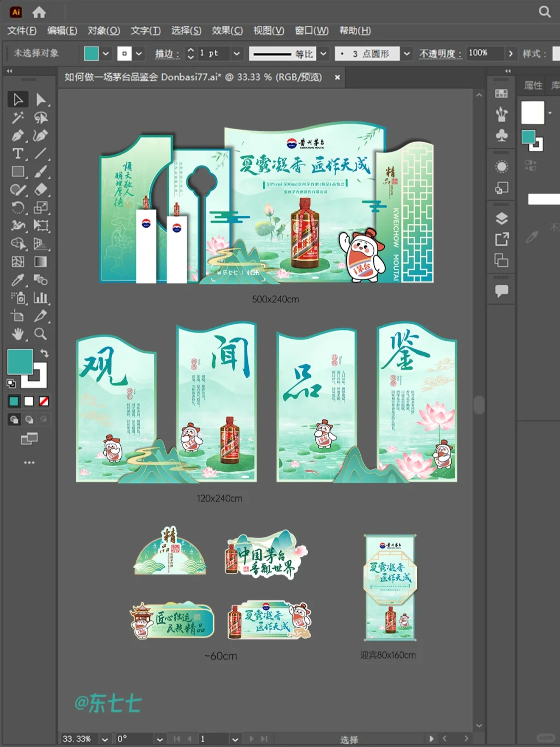Select the Width tool
Screen dimensions: 560x747
tap(18, 226)
